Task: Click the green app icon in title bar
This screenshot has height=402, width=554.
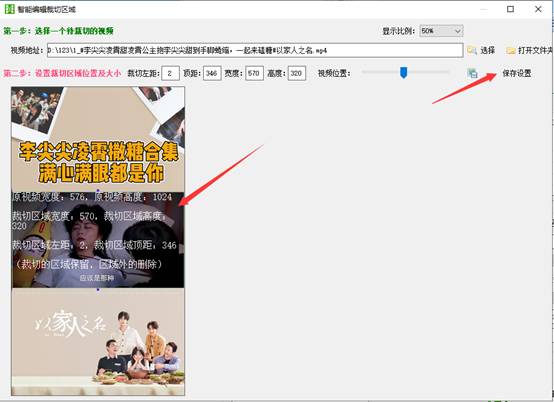Action: [10, 9]
